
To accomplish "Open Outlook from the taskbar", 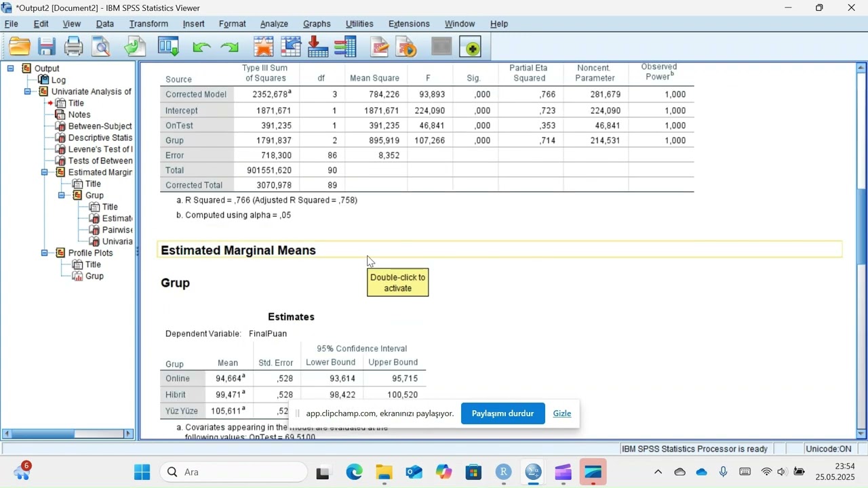I will [x=414, y=472].
